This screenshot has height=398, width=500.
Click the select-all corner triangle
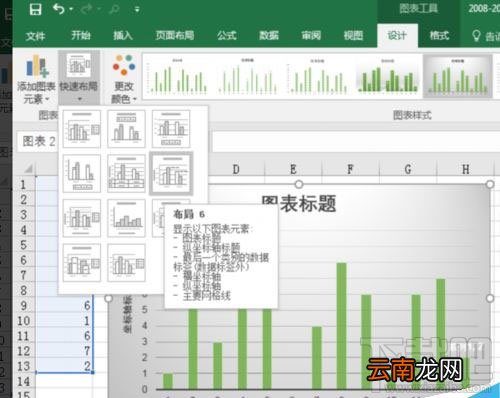pos(28,168)
